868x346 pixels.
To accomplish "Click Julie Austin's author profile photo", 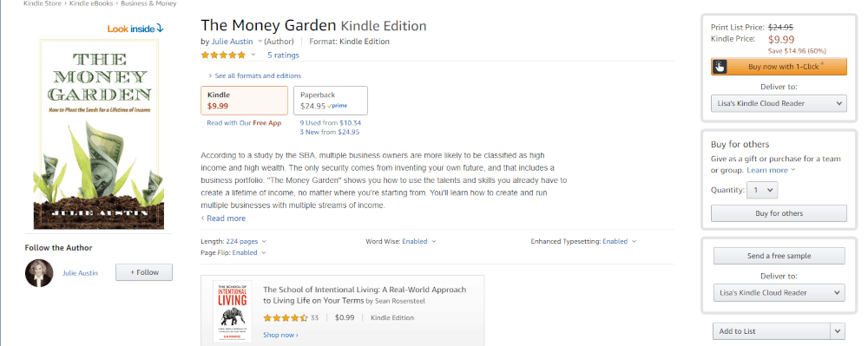I will click(x=39, y=273).
